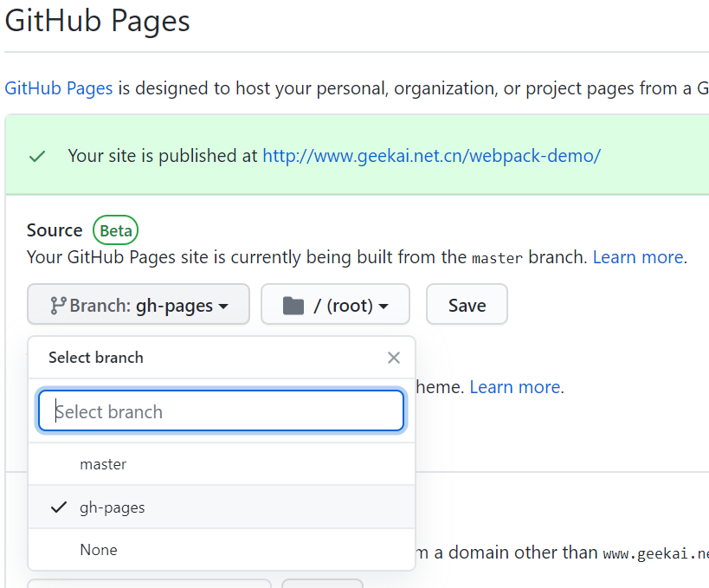Choose None as the branch

point(222,550)
